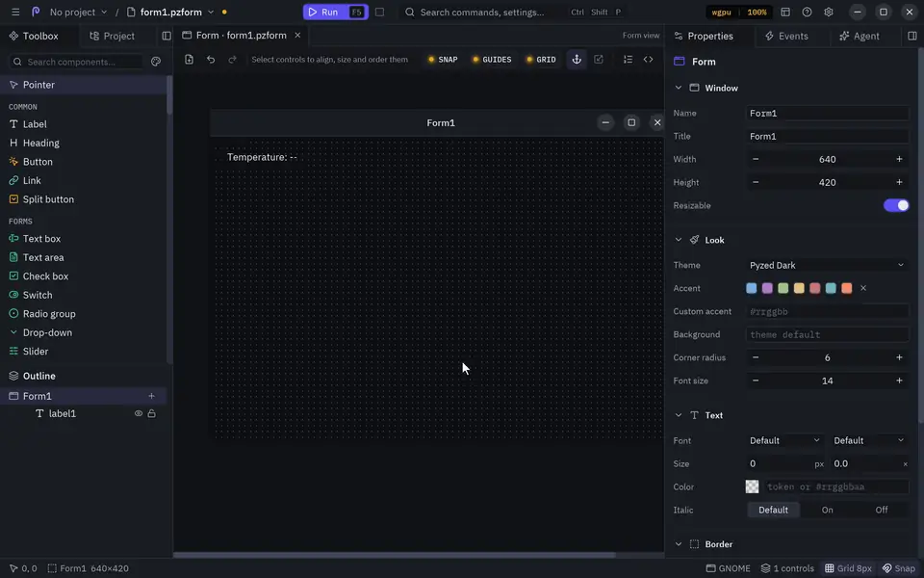This screenshot has width=924, height=578.
Task: Toggle the Resizable switch
Action: pyautogui.click(x=896, y=205)
